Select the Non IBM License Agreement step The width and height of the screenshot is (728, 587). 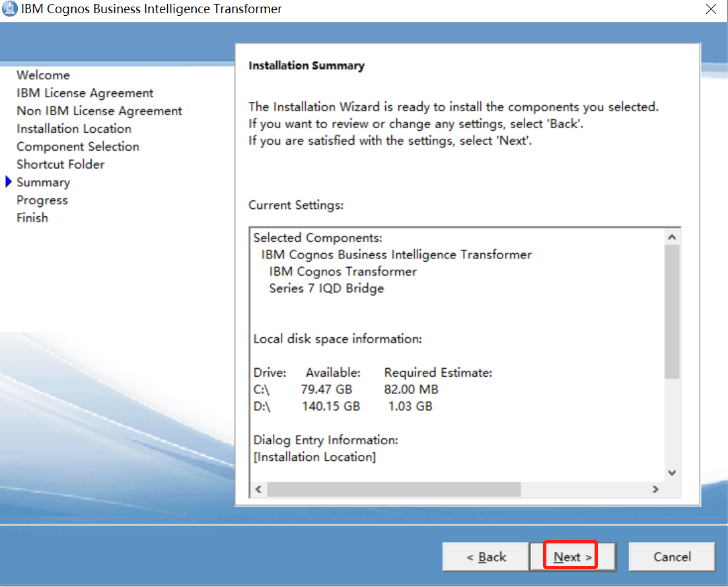[99, 111]
